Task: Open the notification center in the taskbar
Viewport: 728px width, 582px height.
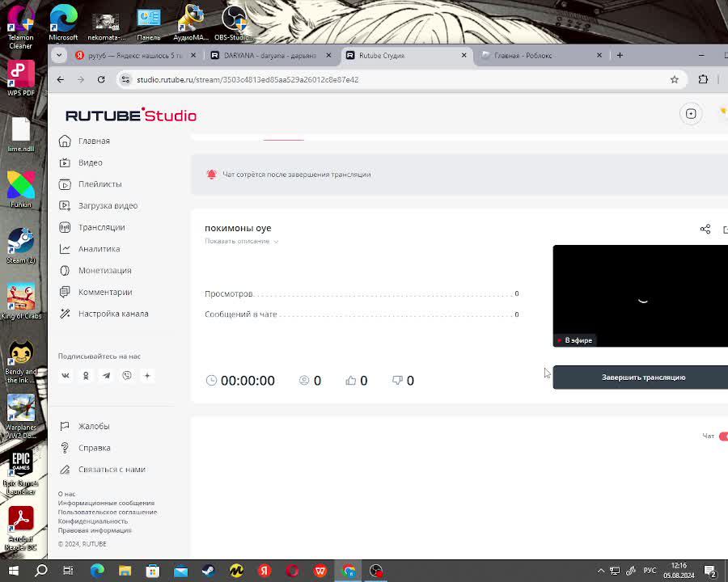Action: tap(710, 571)
